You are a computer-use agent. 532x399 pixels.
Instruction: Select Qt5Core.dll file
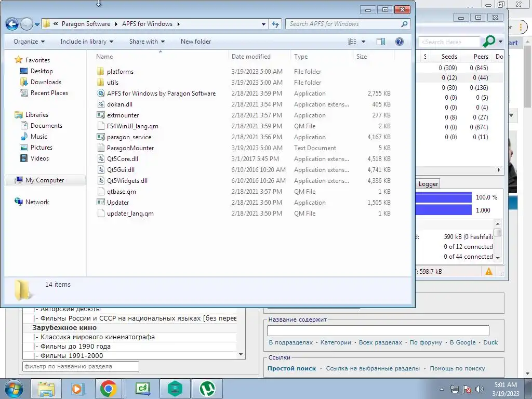pos(123,159)
